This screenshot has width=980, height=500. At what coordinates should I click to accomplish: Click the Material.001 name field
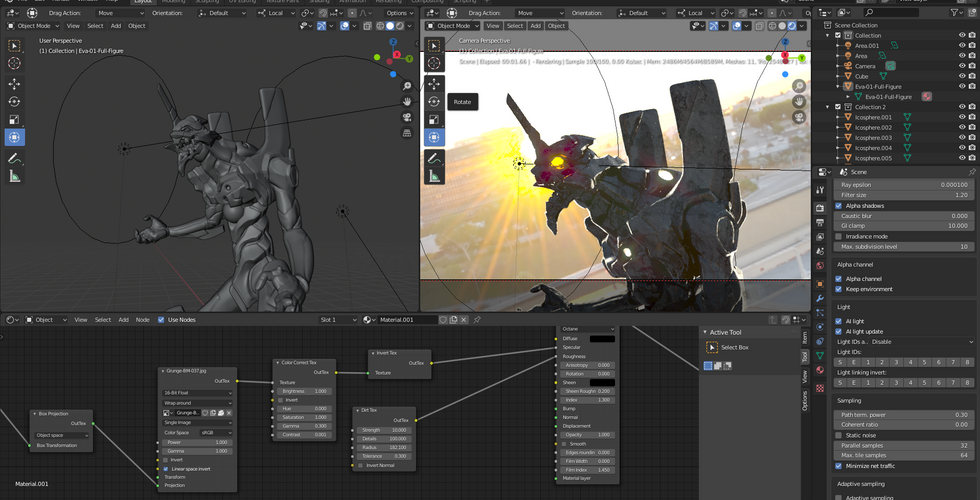[x=407, y=319]
